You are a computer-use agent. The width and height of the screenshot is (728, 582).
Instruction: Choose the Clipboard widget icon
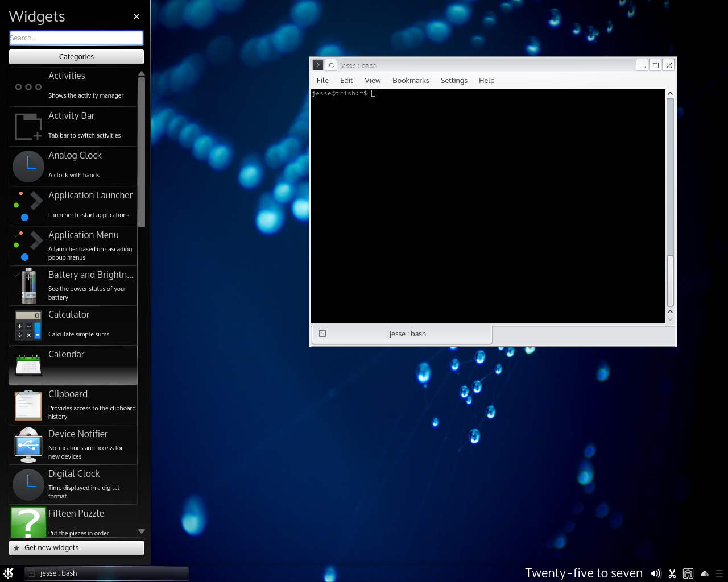coord(28,405)
